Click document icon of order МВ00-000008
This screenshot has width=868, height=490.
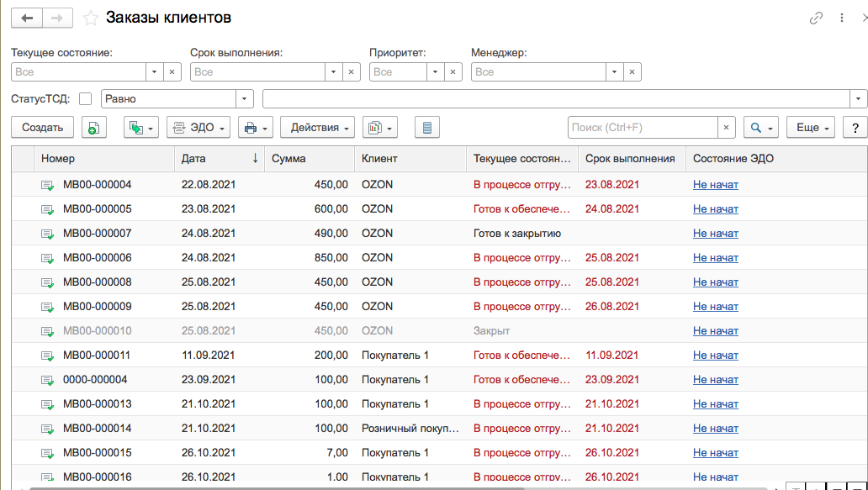tap(48, 282)
